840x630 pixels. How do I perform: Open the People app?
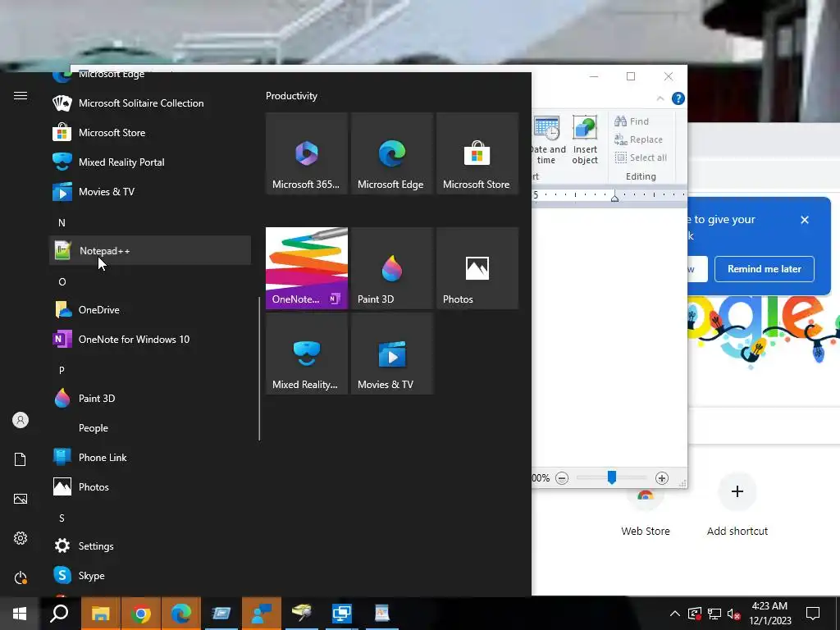click(150, 427)
